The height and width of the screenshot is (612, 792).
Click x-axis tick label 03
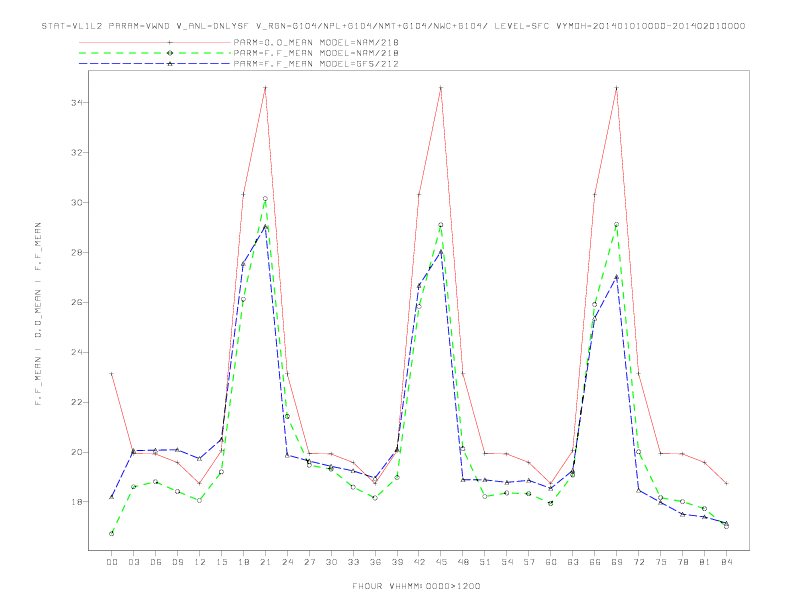coord(133,562)
